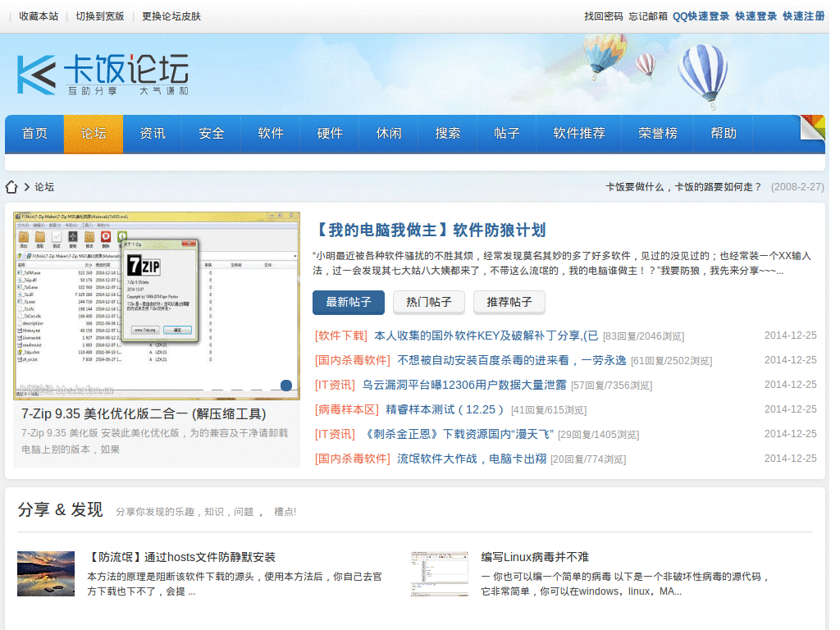Open the 找回密码 link

pyautogui.click(x=603, y=16)
